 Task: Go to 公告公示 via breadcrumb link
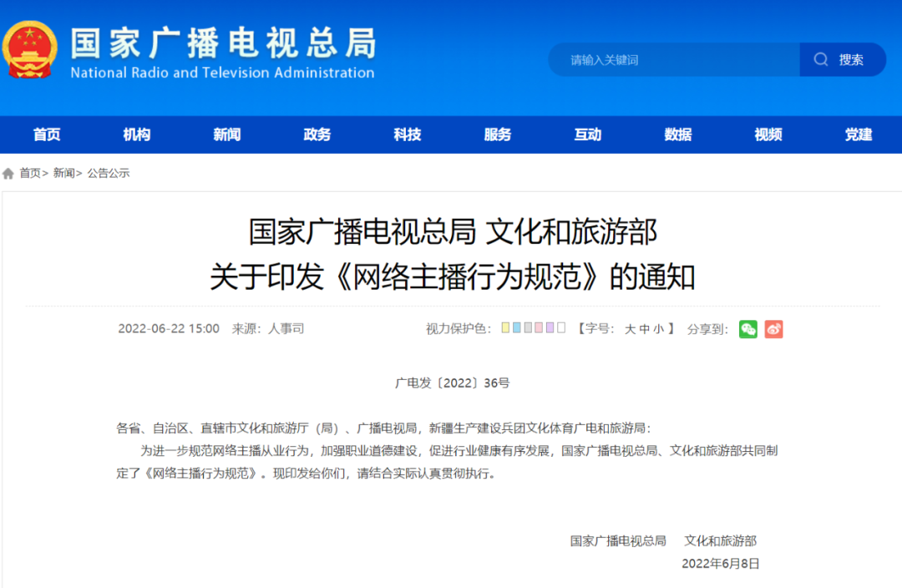coord(108,173)
